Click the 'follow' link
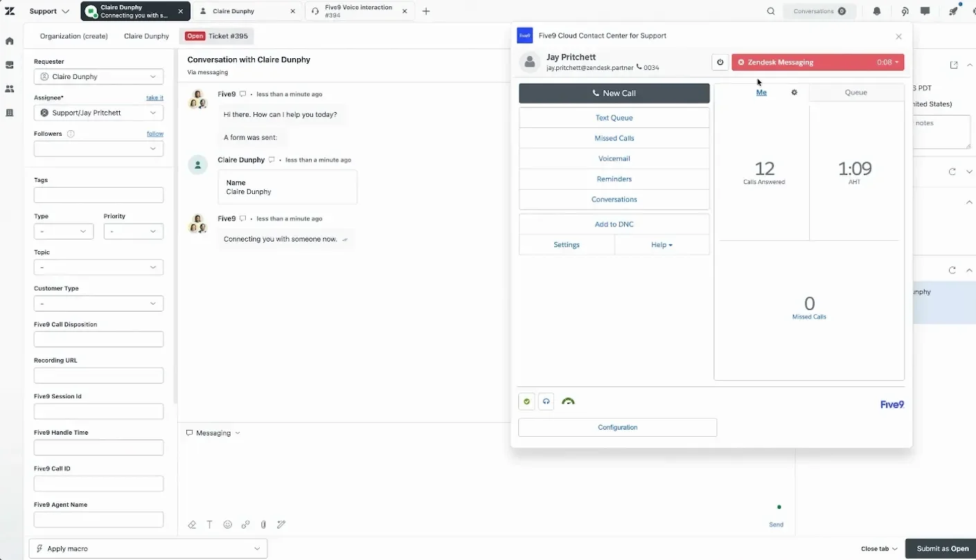This screenshot has width=976, height=560. click(155, 134)
